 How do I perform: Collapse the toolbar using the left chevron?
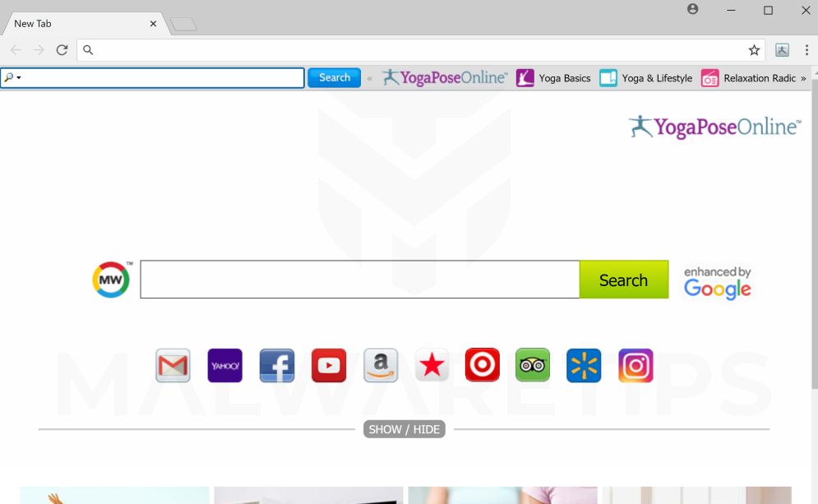pyautogui.click(x=371, y=78)
